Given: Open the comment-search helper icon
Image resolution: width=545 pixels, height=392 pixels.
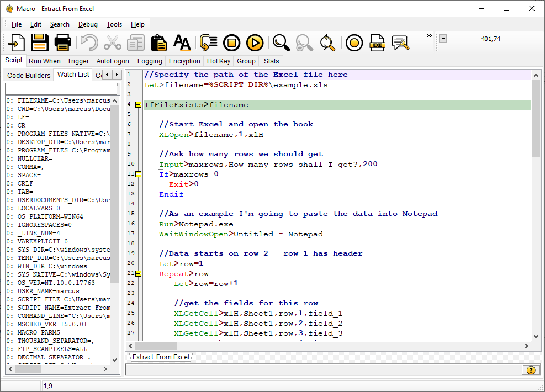Looking at the screenshot, I should 400,43.
